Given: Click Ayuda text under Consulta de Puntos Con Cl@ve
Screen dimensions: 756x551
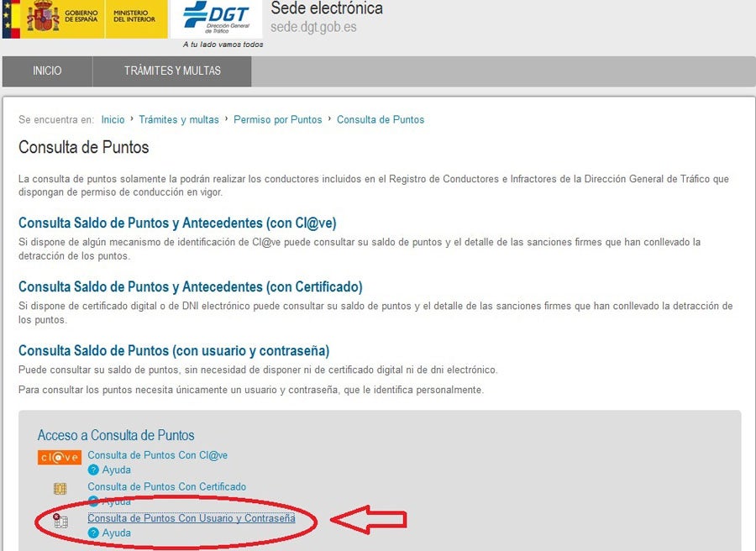Looking at the screenshot, I should pos(116,470).
